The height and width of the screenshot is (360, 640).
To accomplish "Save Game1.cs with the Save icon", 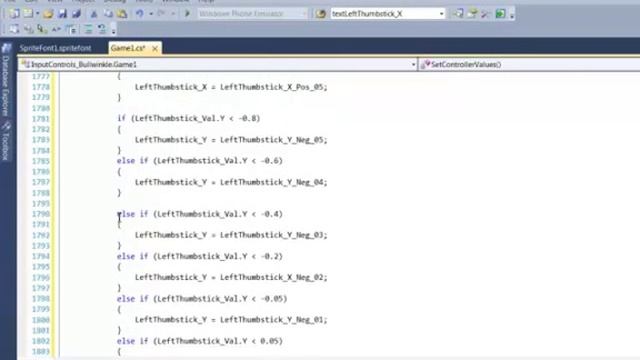I will (62, 14).
